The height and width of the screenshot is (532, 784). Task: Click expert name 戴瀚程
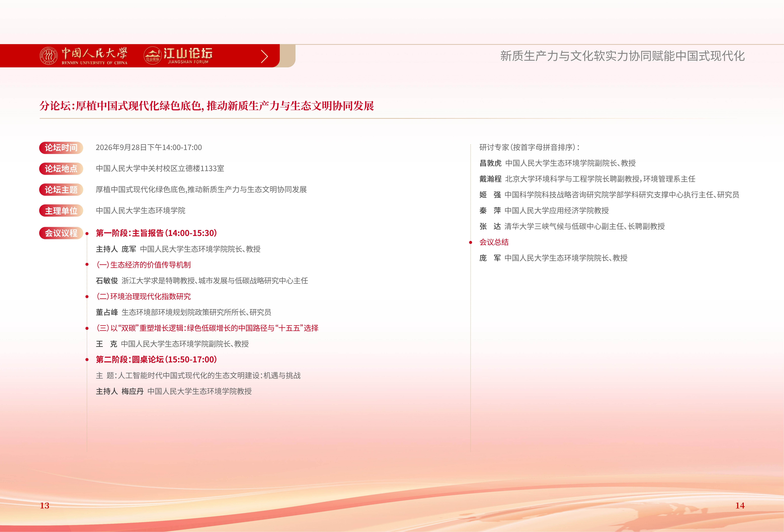(x=491, y=179)
